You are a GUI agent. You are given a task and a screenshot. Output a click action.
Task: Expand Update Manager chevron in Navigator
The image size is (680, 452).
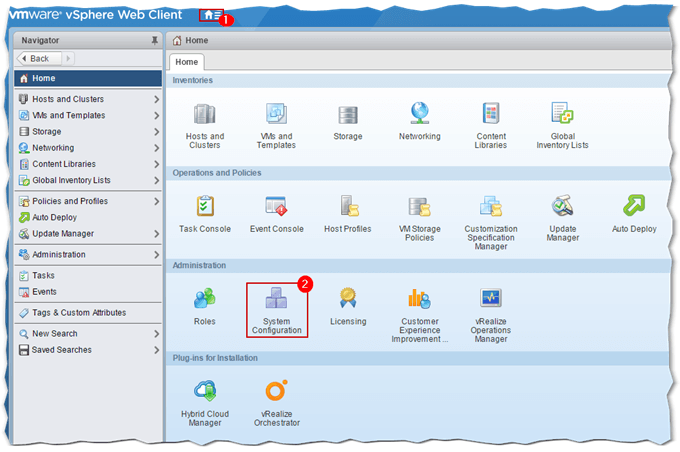(x=157, y=234)
